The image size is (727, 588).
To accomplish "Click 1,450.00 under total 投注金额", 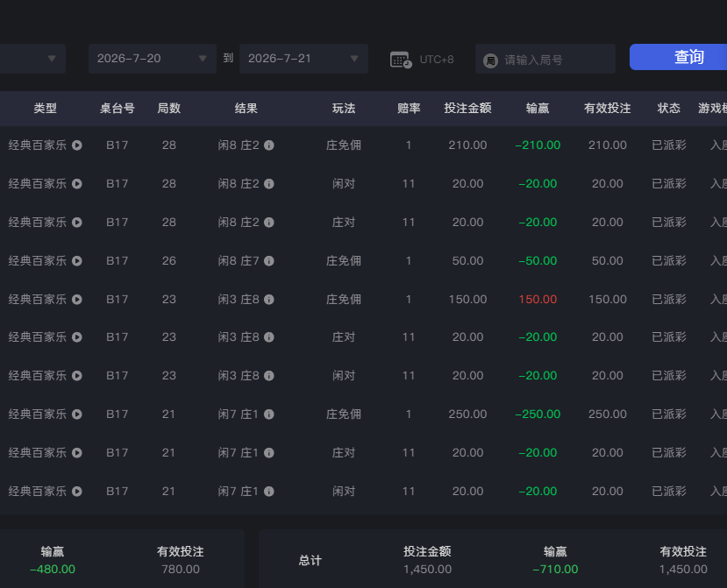I will coord(427,569).
